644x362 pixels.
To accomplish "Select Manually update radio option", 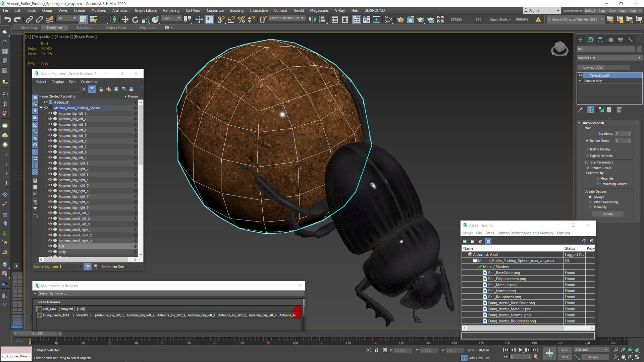I will pos(590,207).
